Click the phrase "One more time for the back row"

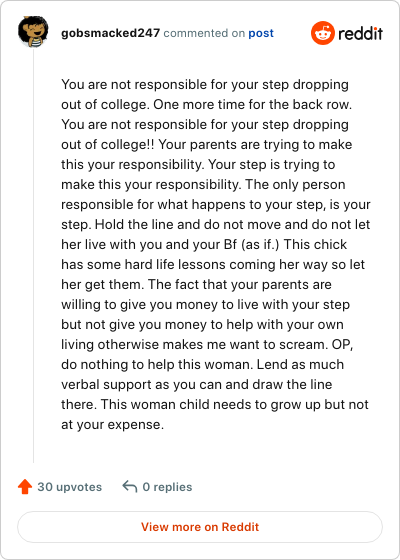tap(252, 105)
